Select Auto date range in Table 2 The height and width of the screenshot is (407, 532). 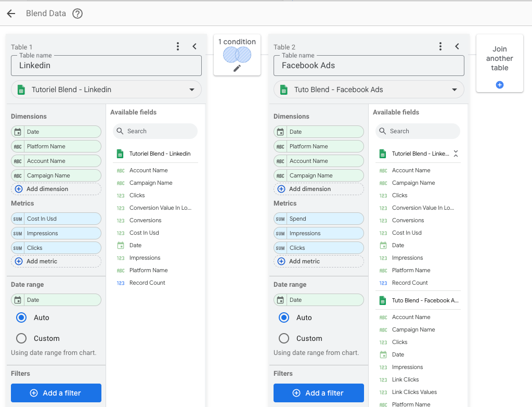pos(284,317)
